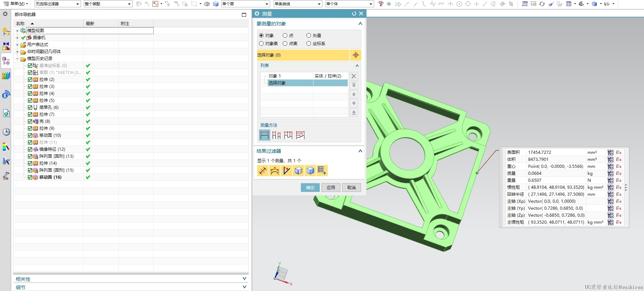
Task: Click the quadrant snap point icon
Action: coord(468,4)
